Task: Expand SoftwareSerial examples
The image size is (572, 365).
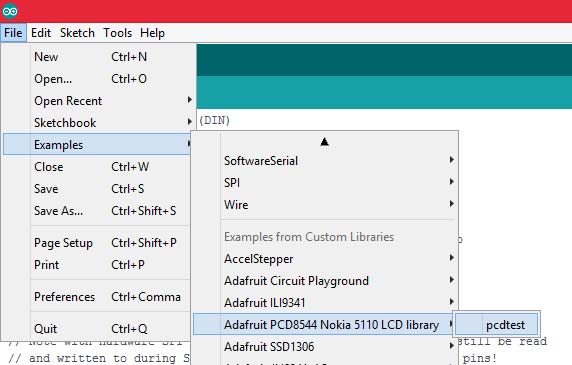Action: pos(325,160)
